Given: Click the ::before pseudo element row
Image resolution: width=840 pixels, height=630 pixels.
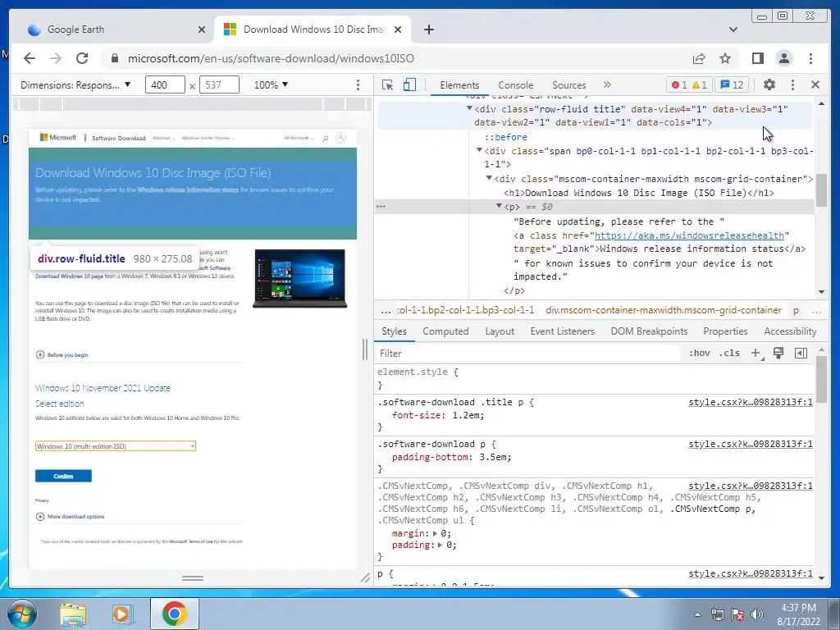Looking at the screenshot, I should (505, 137).
